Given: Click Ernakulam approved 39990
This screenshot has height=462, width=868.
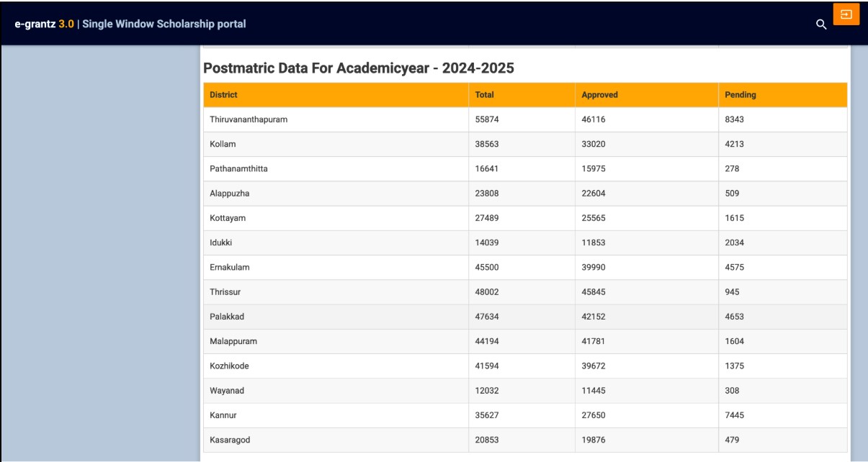Looking at the screenshot, I should (x=594, y=267).
